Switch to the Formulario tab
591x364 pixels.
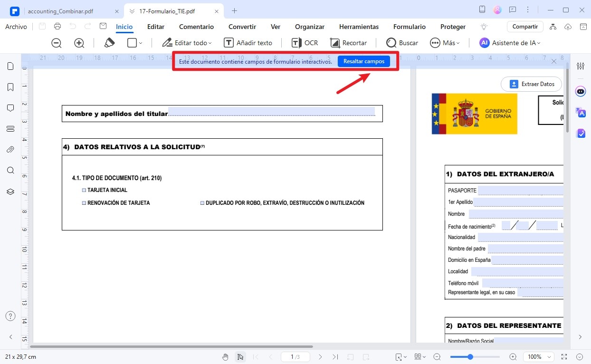(x=410, y=27)
